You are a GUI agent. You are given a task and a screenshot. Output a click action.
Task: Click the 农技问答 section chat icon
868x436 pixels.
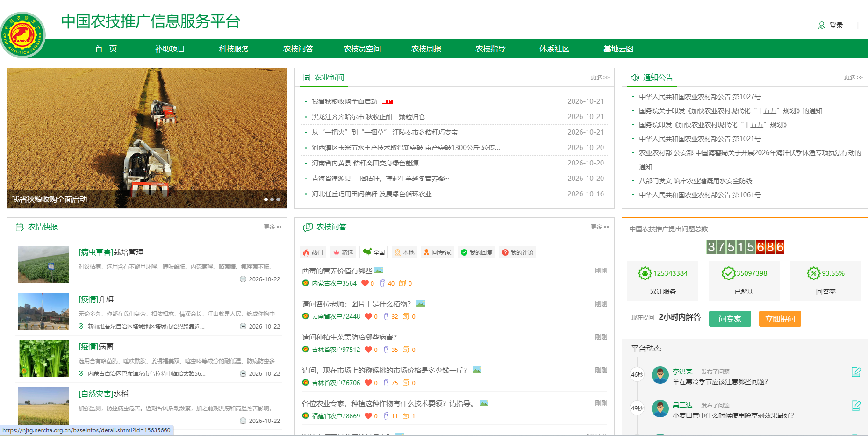click(308, 227)
